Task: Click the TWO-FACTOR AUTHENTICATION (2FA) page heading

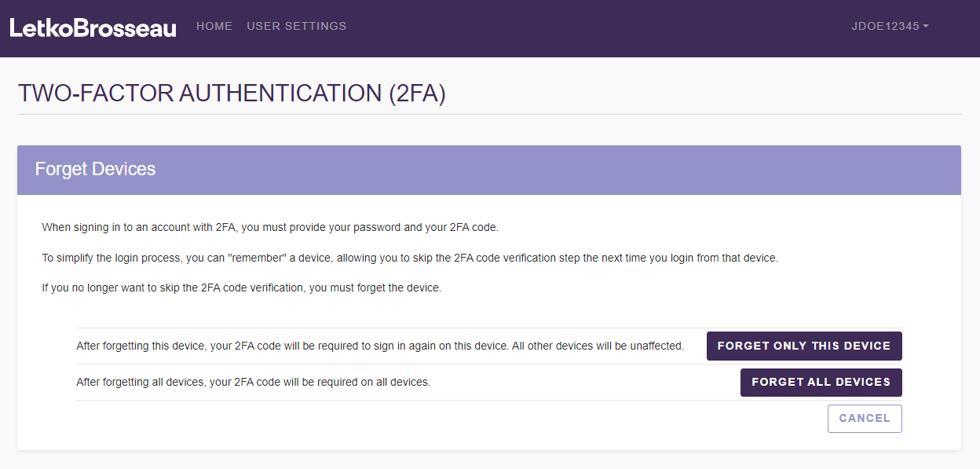Action: click(232, 93)
